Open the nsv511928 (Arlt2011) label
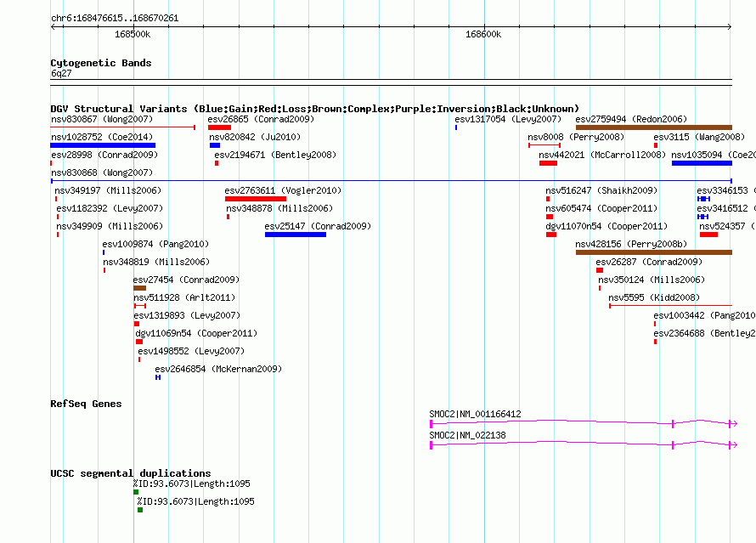 coord(184,297)
